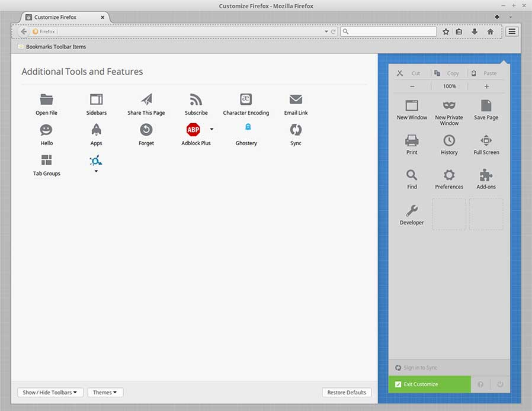
Task: Click the zoom out minus button
Action: (x=412, y=86)
